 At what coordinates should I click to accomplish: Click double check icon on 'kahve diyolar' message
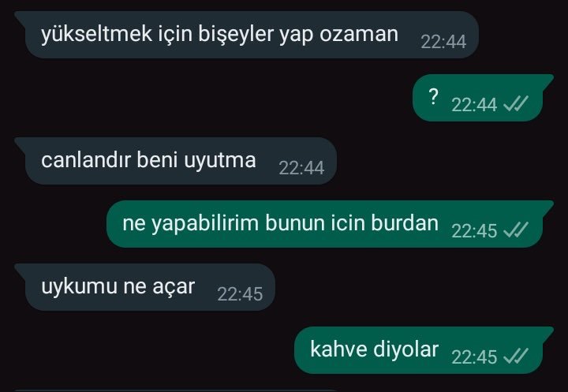click(516, 357)
